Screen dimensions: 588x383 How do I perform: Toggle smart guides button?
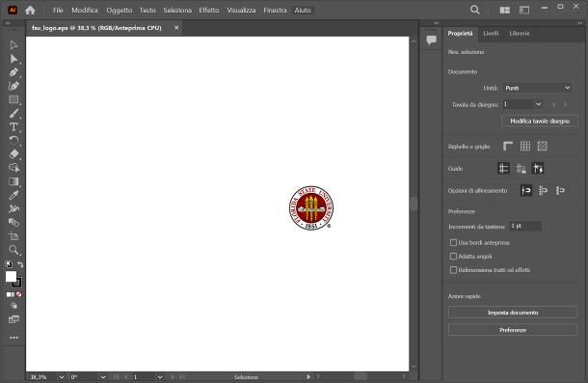coord(538,168)
